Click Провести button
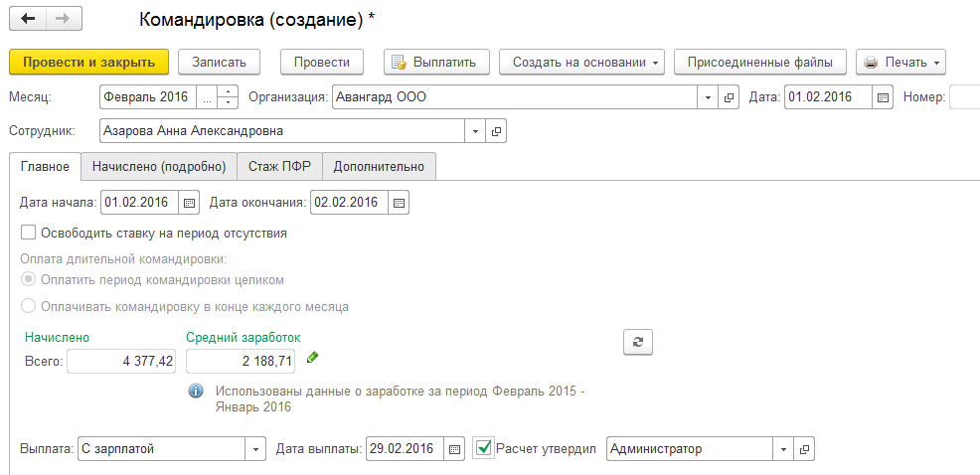 [x=322, y=63]
